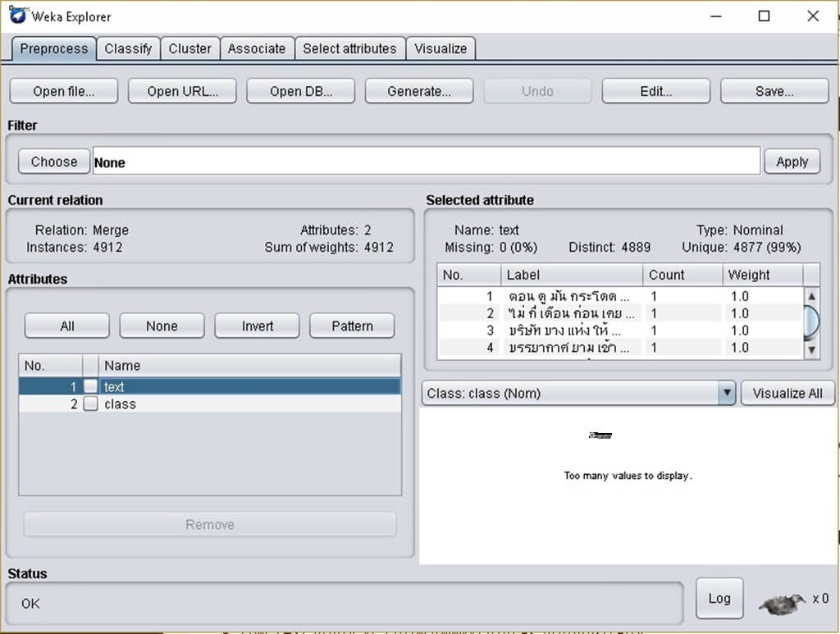Tick the checkbox for the class attribute
This screenshot has width=840, height=634.
click(90, 404)
